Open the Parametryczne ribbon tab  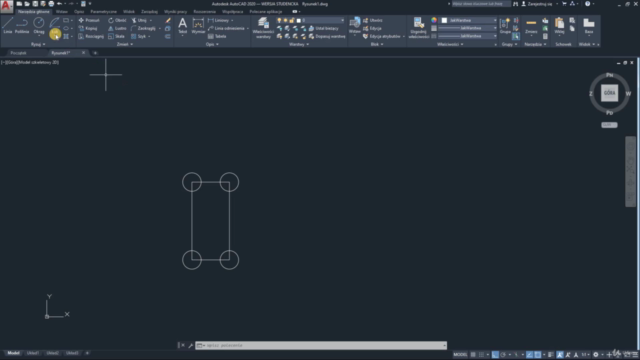pyautogui.click(x=103, y=12)
